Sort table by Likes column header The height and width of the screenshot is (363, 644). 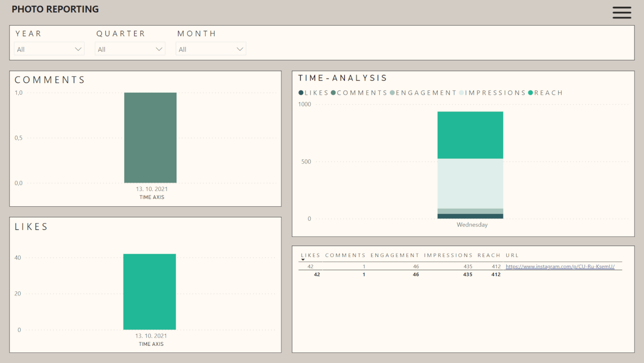310,255
